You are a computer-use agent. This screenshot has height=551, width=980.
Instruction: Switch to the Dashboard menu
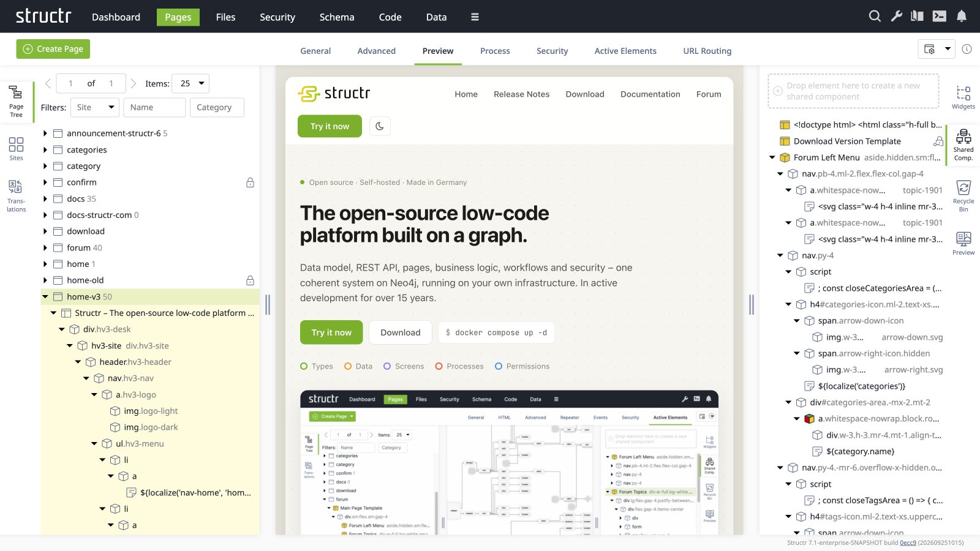click(x=116, y=17)
